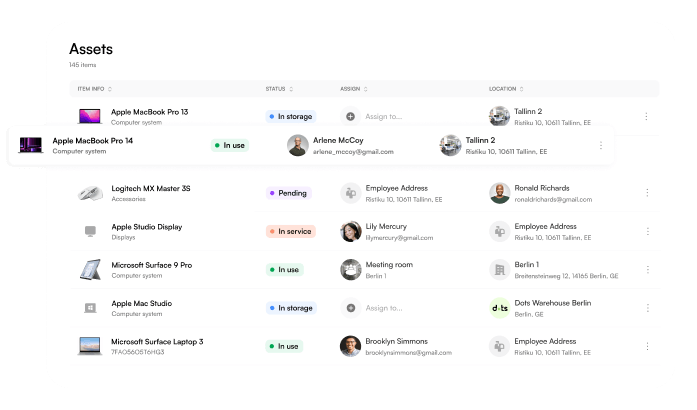Image resolution: width=697 pixels, height=410 pixels.
Task: Click the In use badge for Surface Laptop 3
Action: (284, 346)
